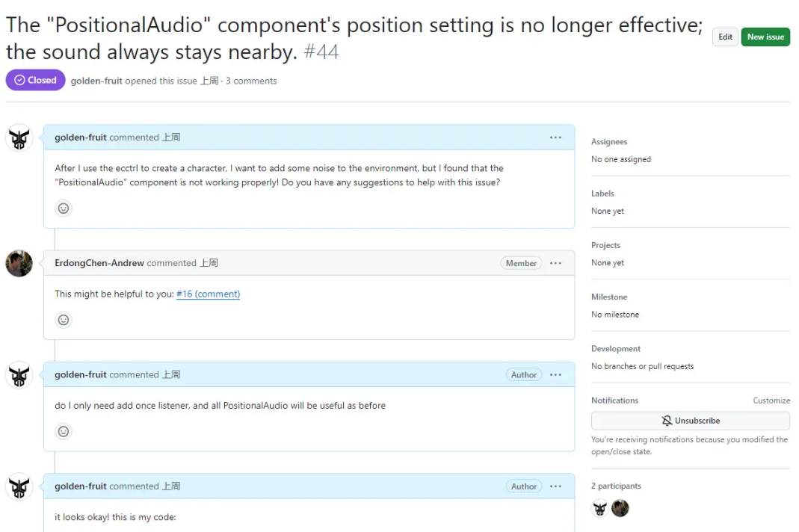Click the purple Closed status badge
The image size is (799, 532).
point(35,81)
